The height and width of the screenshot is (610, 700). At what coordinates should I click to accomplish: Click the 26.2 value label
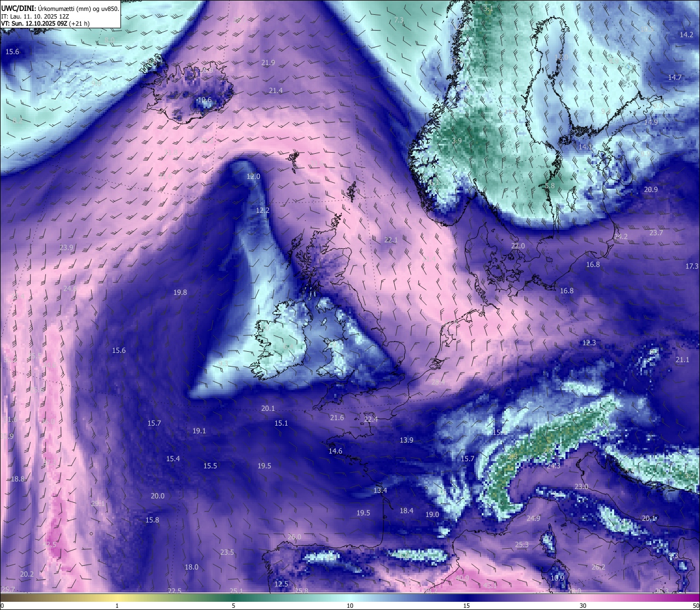click(598, 567)
